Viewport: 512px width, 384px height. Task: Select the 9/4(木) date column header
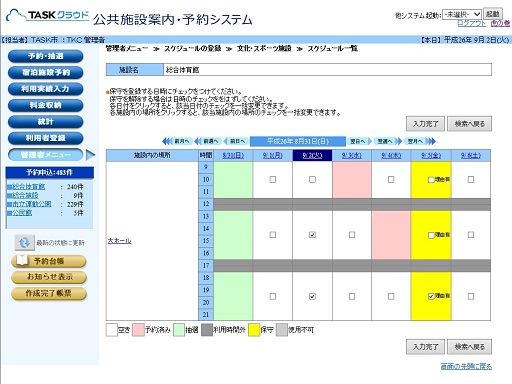(391, 155)
